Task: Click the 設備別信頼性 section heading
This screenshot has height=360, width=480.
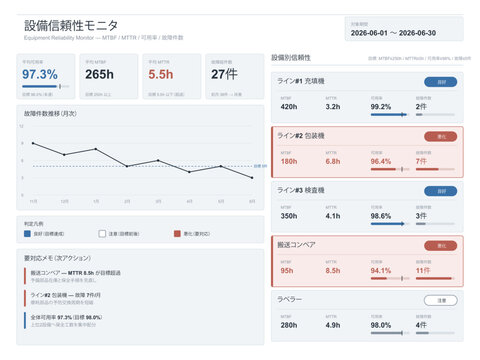Action: pos(291,58)
